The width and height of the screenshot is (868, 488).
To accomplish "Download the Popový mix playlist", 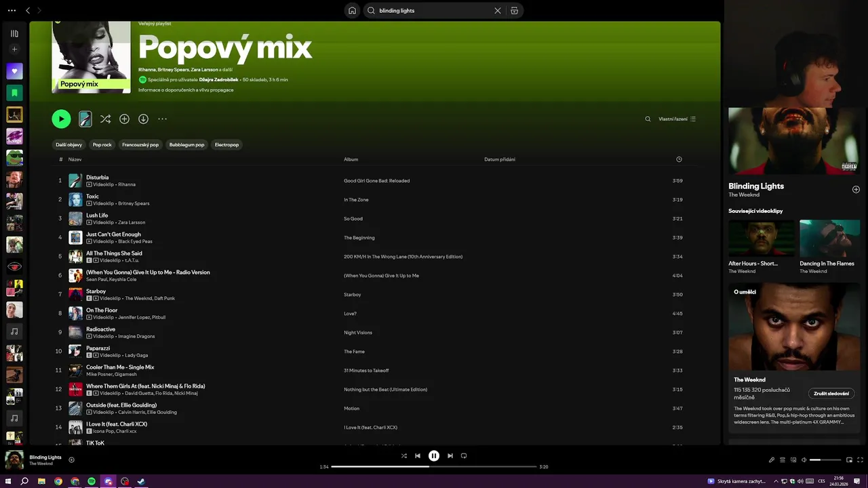I will click(143, 119).
